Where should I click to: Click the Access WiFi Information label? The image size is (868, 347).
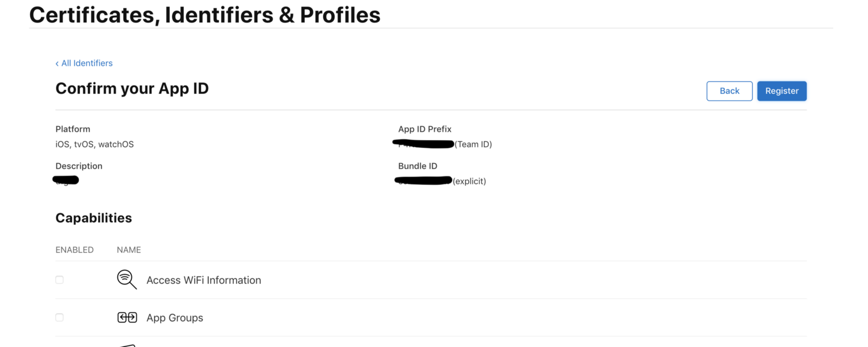(x=203, y=280)
